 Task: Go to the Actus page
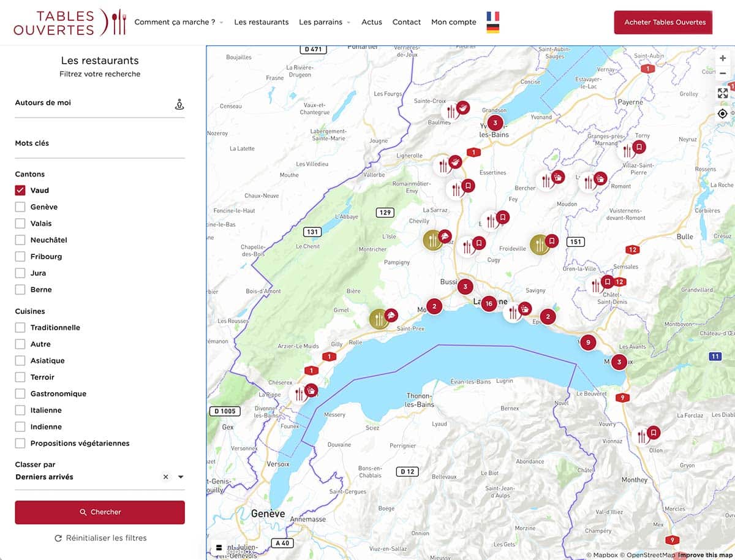(371, 22)
